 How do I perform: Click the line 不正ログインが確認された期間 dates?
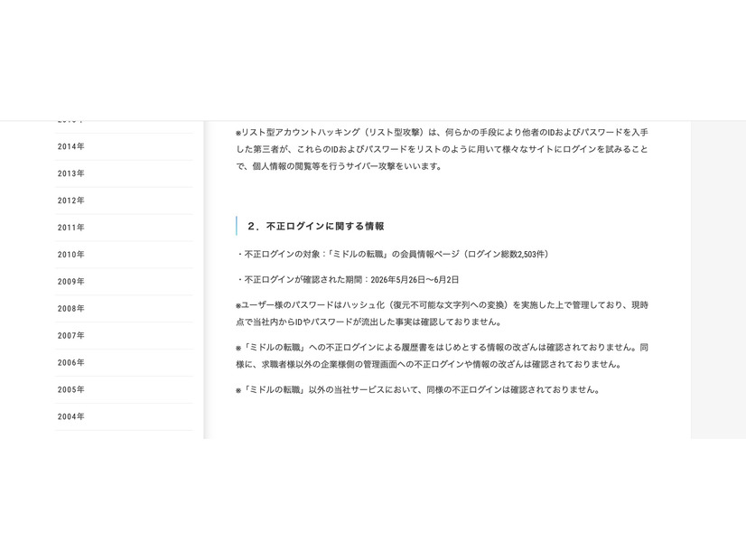[348, 280]
